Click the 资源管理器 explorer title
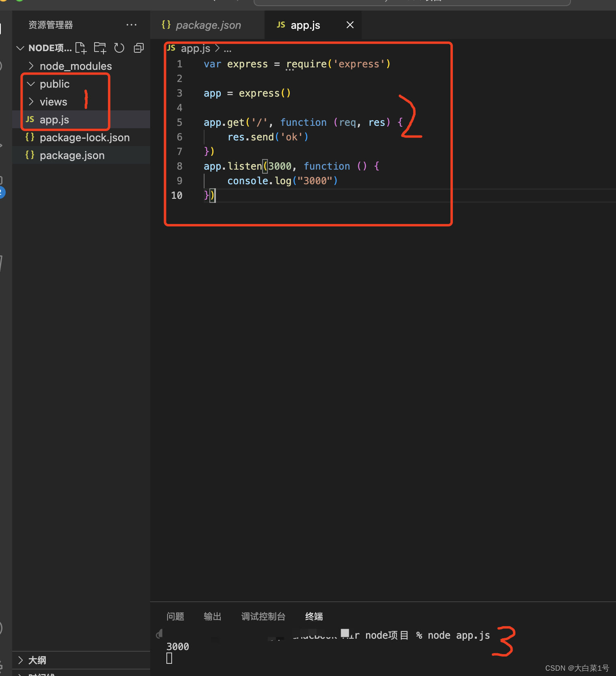Screen dimensions: 616x676 pos(51,25)
